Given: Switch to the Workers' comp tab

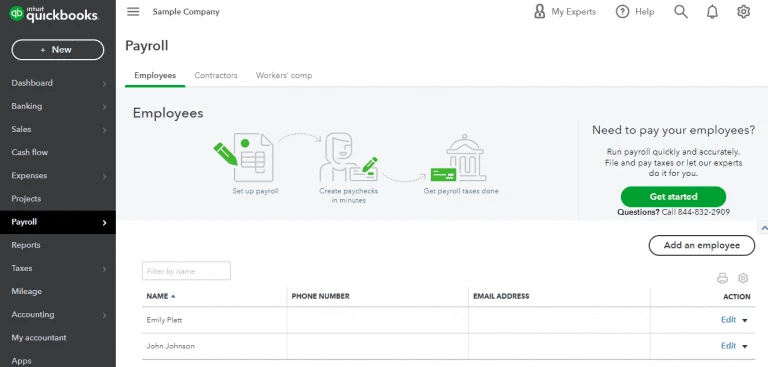Looking at the screenshot, I should tap(284, 75).
